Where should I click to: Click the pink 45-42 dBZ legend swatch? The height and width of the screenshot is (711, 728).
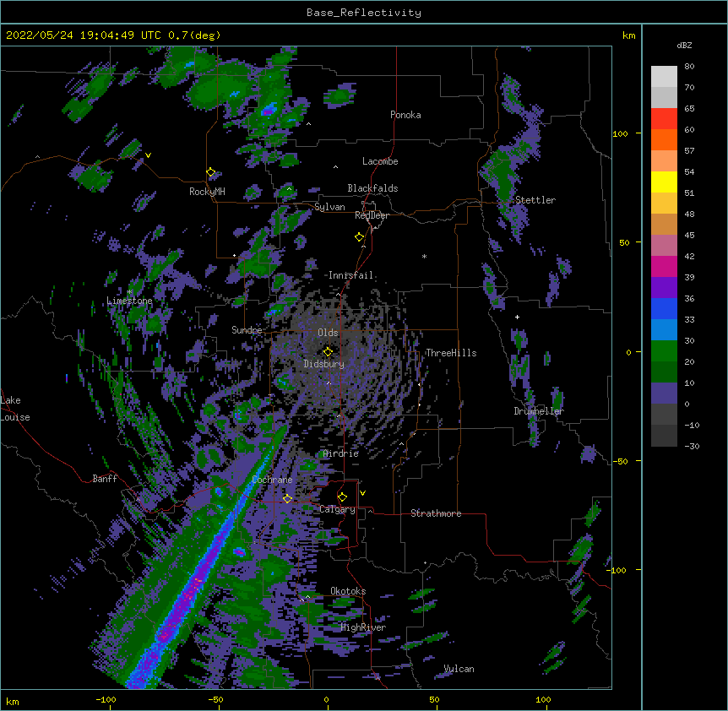coord(664,246)
